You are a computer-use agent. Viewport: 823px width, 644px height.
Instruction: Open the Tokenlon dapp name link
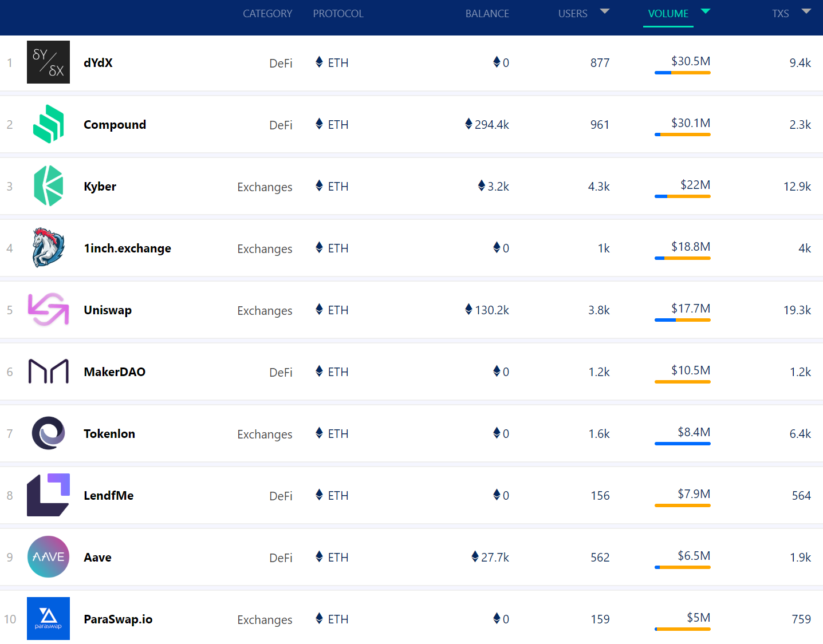[109, 433]
